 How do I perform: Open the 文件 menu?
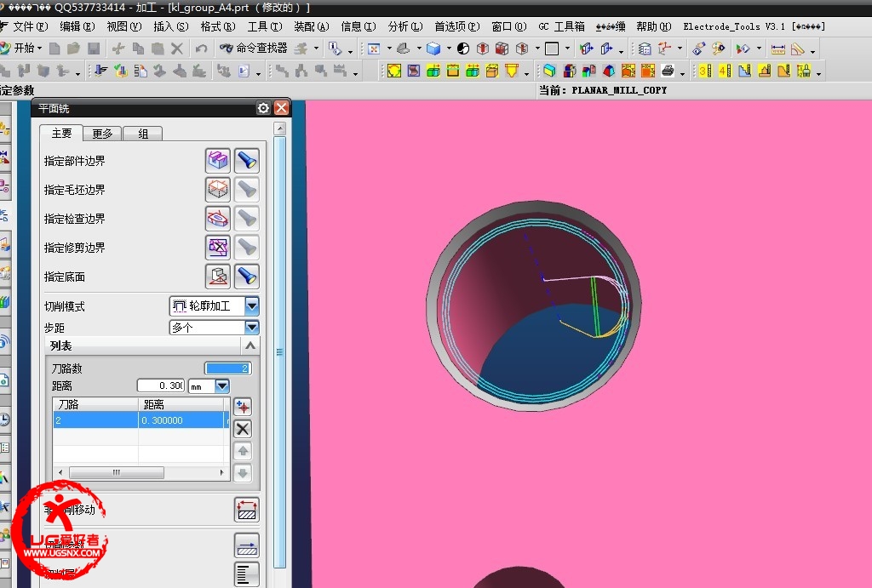pos(30,26)
